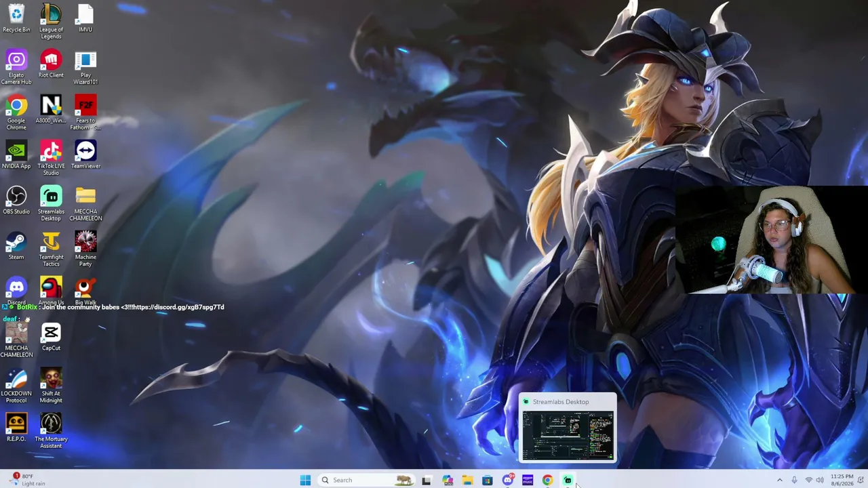Open the Microsoft 365 Copilot taskbar icon

(x=447, y=480)
